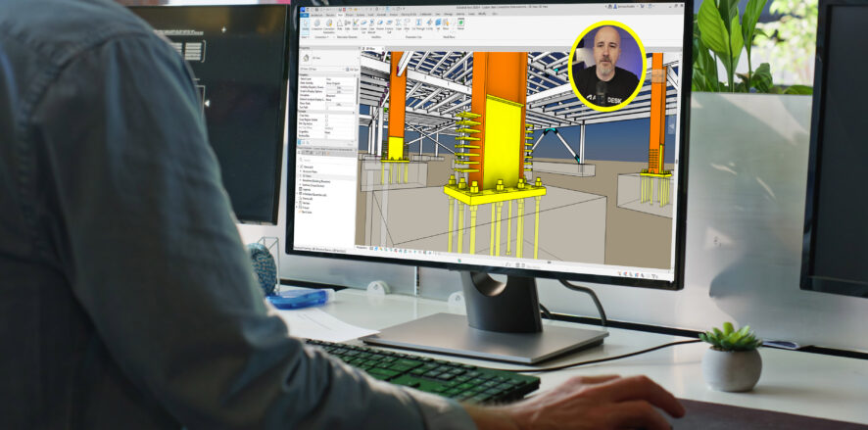Image resolution: width=868 pixels, height=430 pixels.
Task: Select the Modify tool in the ribbon
Action: coord(306,24)
